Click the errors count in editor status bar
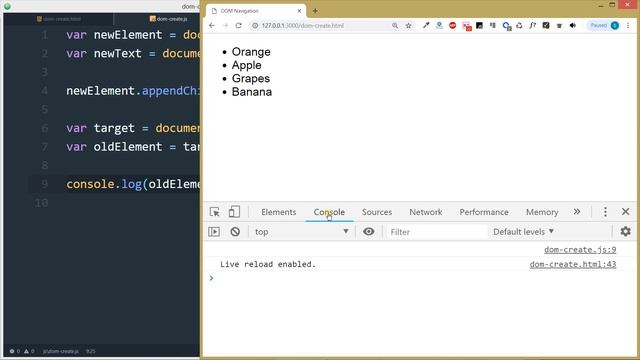The width and height of the screenshot is (640, 360). (x=15, y=351)
